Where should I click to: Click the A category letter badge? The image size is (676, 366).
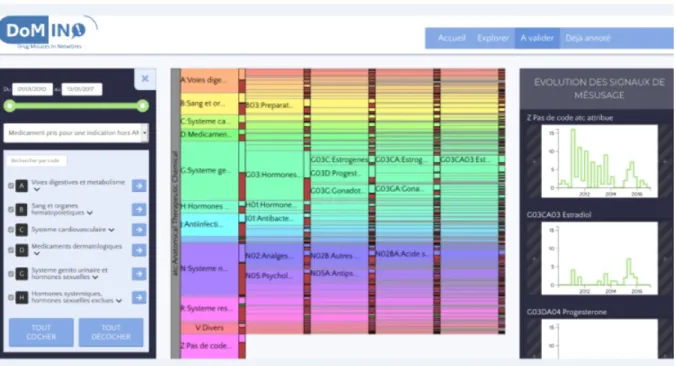[22, 186]
